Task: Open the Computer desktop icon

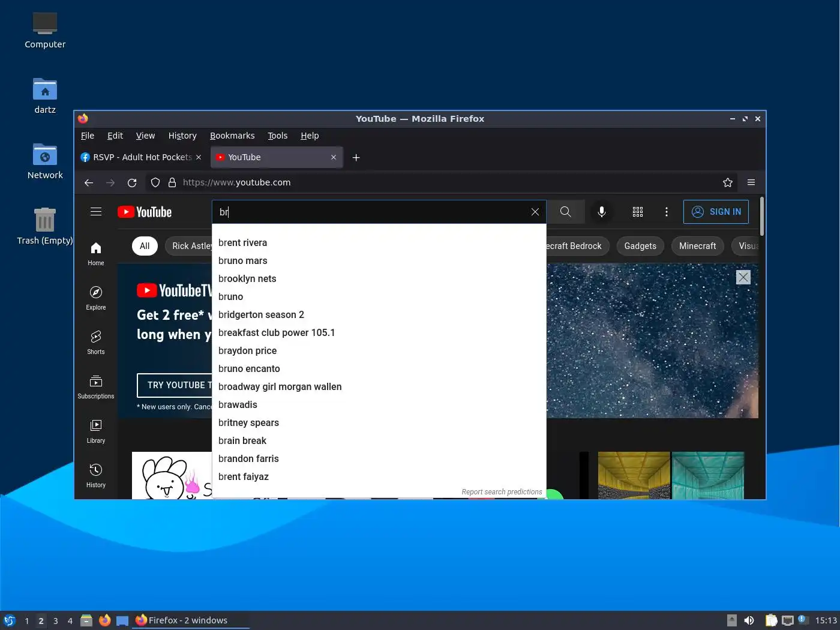Action: 45,31
